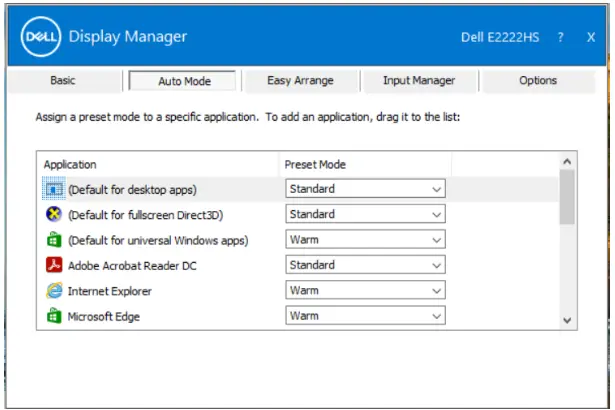Go to the Options tab
This screenshot has height=410, width=615.
(538, 80)
